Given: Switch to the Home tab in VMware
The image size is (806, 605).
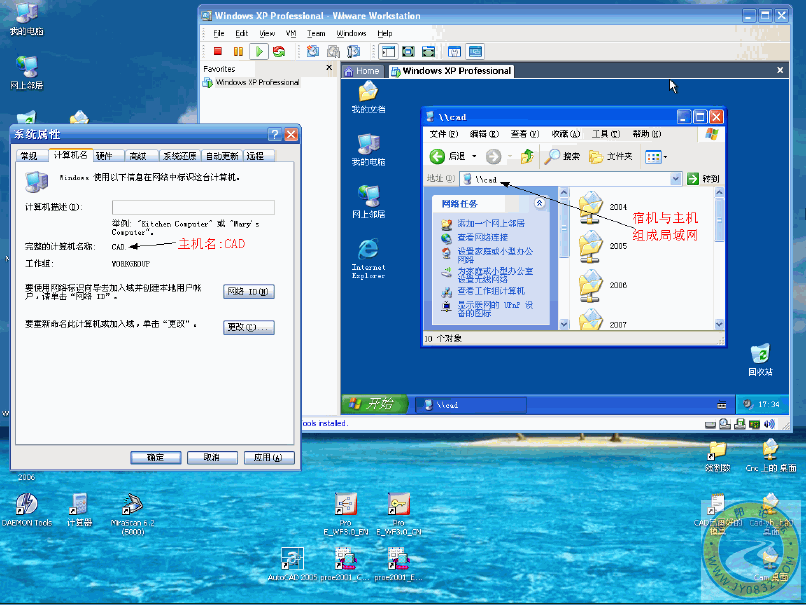Looking at the screenshot, I should pyautogui.click(x=362, y=71).
